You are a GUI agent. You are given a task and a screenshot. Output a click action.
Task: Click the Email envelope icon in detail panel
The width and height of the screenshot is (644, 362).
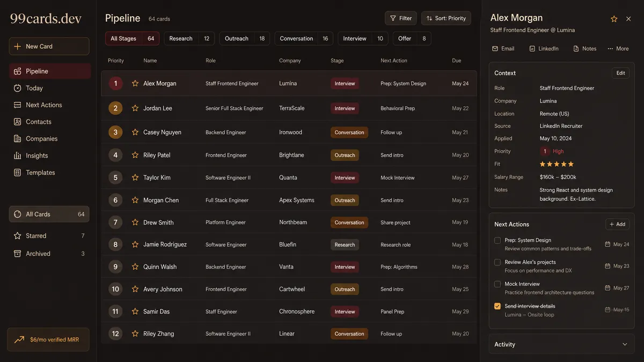495,49
